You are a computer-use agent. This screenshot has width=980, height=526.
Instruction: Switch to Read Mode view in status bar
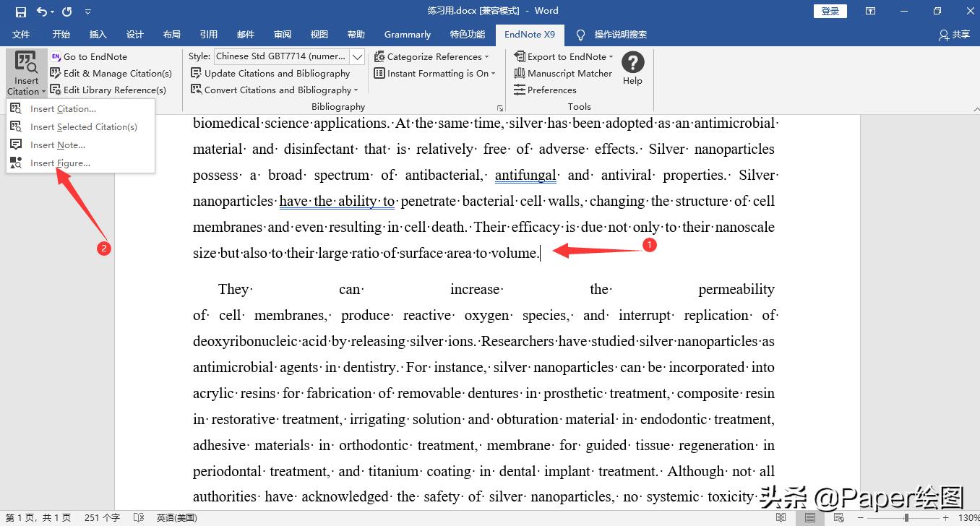781,518
